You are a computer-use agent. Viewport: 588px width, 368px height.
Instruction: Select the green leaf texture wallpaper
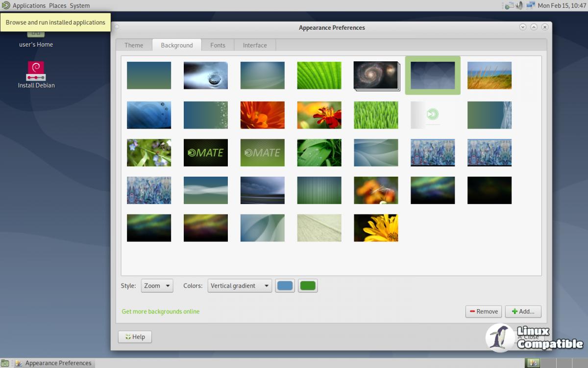point(319,76)
